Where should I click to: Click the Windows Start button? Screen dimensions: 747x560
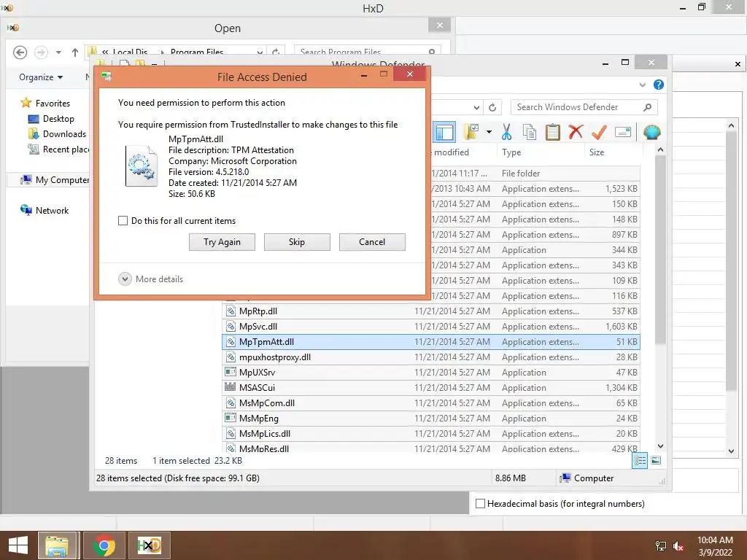pos(18,545)
